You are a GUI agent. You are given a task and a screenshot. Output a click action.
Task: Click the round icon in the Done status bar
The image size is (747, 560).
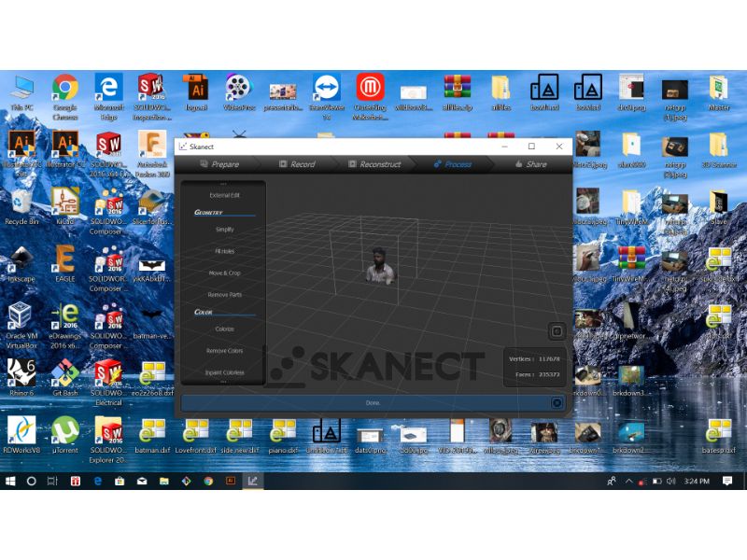[557, 403]
